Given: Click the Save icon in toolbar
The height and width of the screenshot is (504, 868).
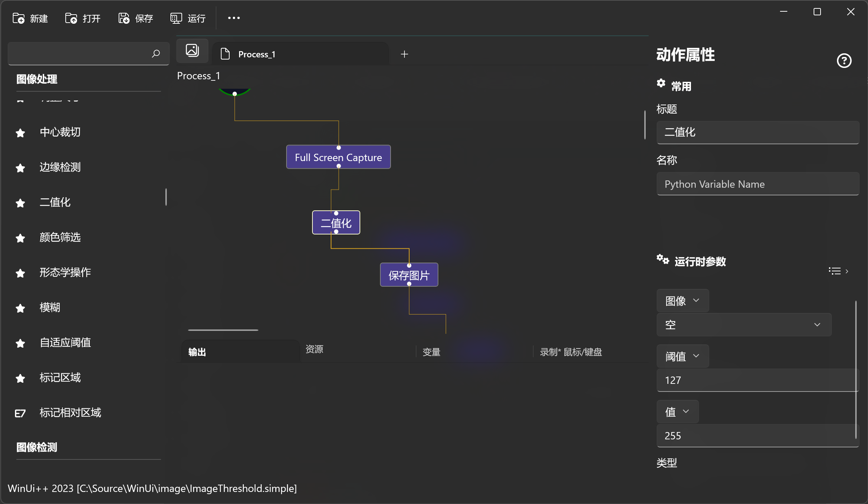Looking at the screenshot, I should tap(124, 18).
